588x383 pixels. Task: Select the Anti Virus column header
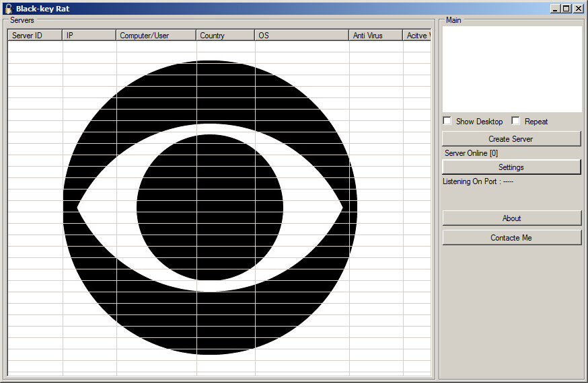[375, 36]
